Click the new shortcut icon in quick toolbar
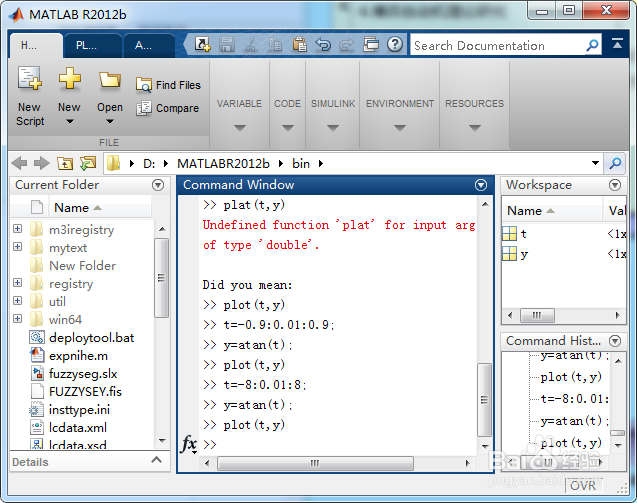Screen dimensions: 637x503 coord(202,44)
